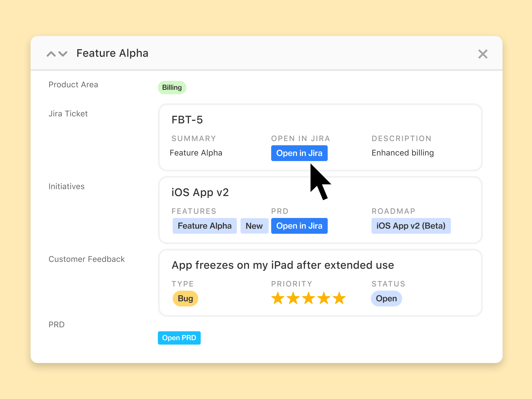Viewport: 532px width, 399px height.
Task: Open FBT-5 ticket in Jira
Action: click(299, 153)
